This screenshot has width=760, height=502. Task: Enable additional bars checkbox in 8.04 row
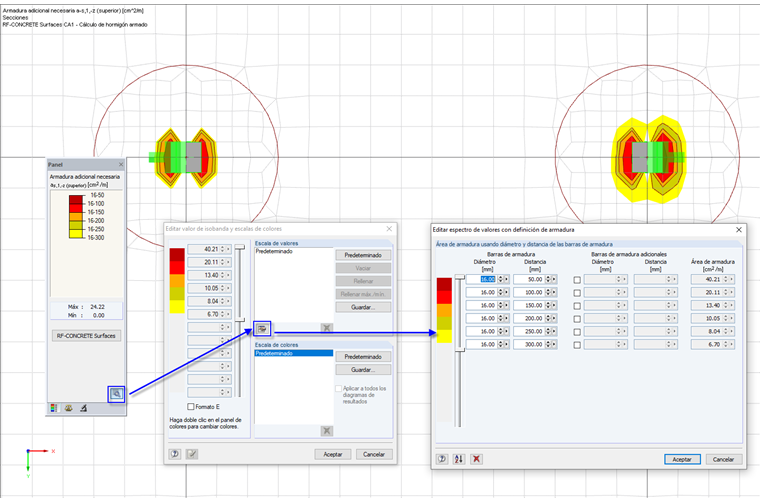pyautogui.click(x=577, y=332)
